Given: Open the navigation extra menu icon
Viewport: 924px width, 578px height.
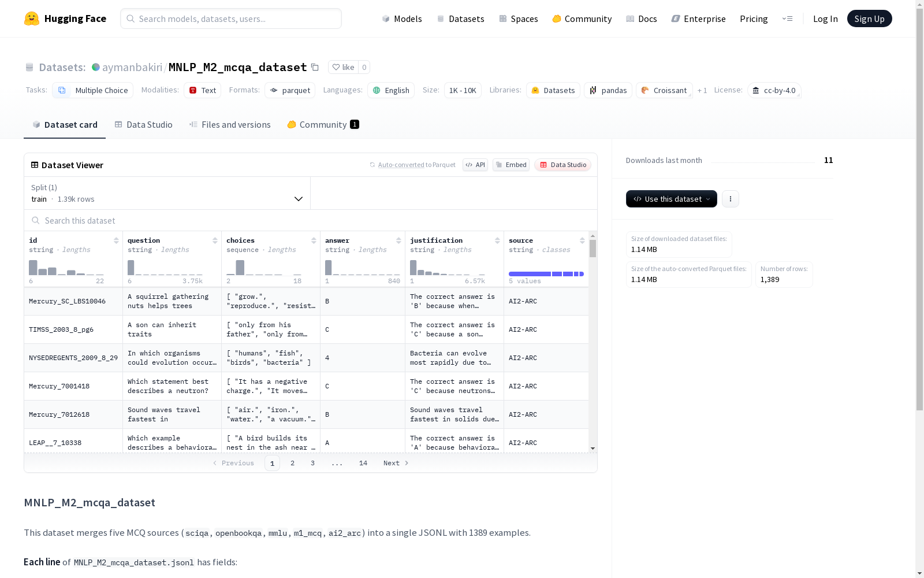Looking at the screenshot, I should point(788,18).
